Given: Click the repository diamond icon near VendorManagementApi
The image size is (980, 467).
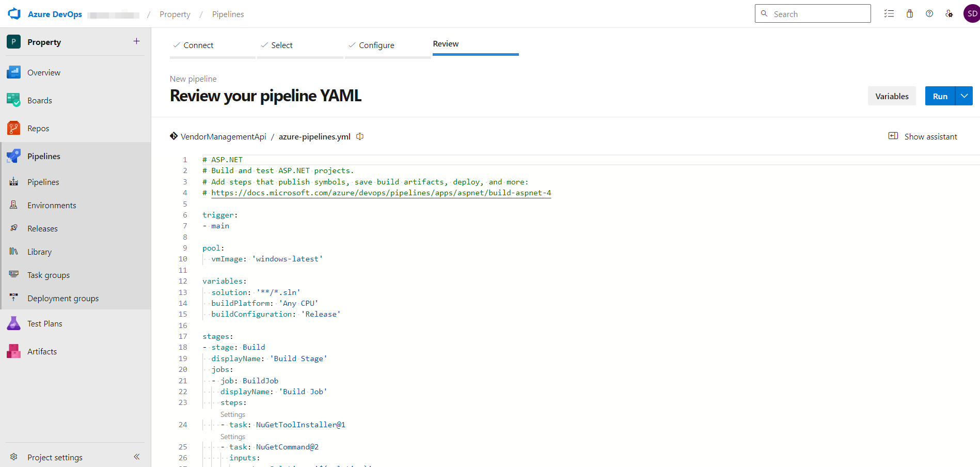Looking at the screenshot, I should click(174, 136).
